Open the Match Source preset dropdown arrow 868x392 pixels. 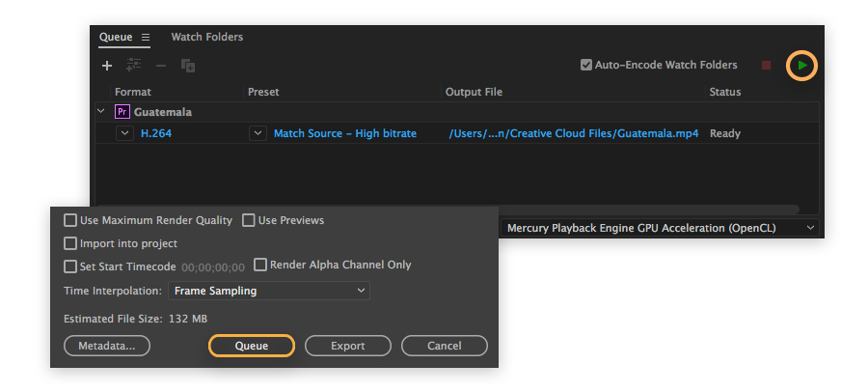pyautogui.click(x=258, y=133)
